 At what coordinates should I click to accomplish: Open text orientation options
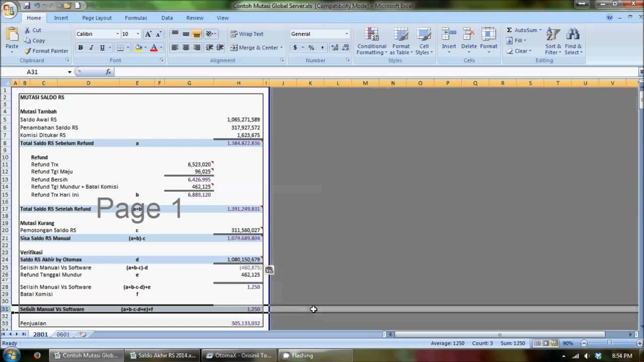[211, 34]
